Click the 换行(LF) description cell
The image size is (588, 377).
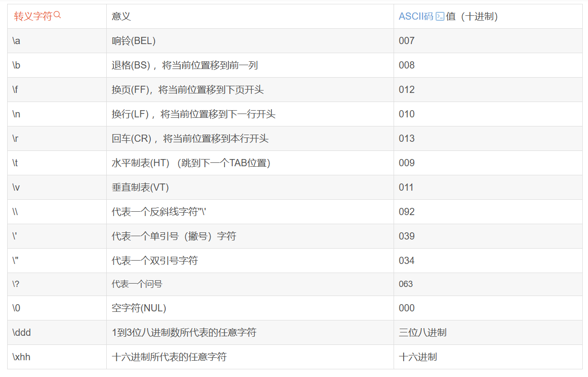tap(250, 114)
